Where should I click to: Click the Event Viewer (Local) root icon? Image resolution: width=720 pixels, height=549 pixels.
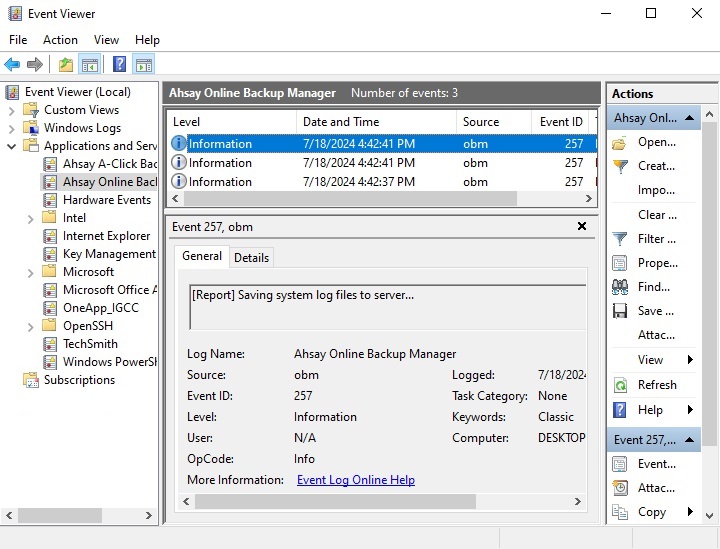point(12,92)
